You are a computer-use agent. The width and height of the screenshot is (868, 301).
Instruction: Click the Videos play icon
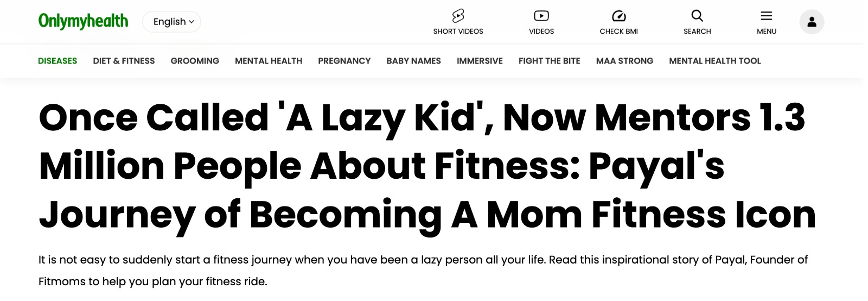tap(541, 16)
